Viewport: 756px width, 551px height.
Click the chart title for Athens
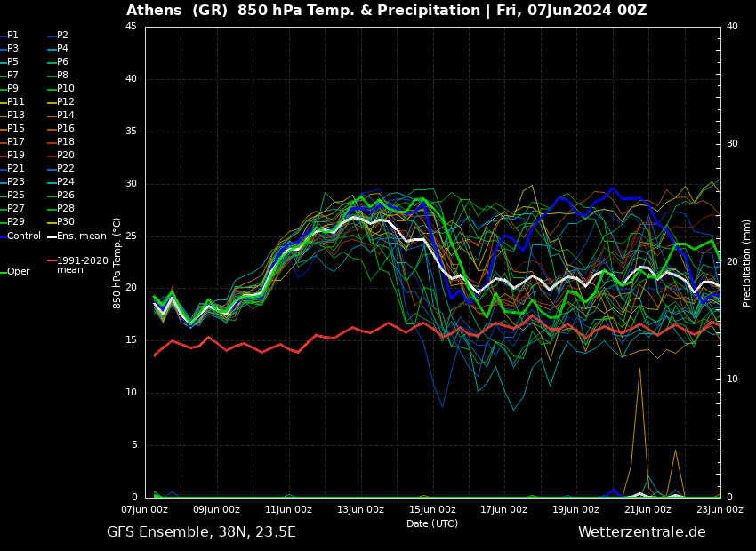(x=386, y=11)
